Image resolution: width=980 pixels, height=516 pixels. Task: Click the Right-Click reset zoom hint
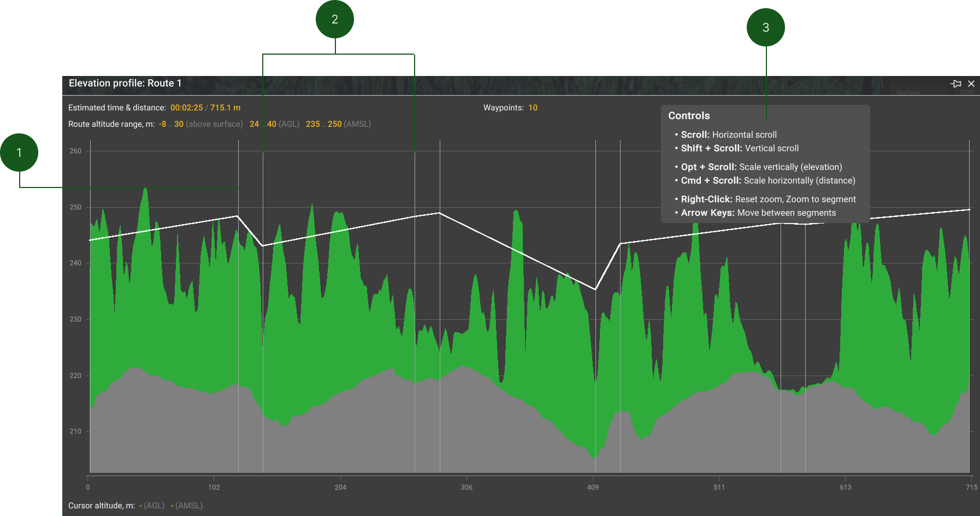click(768, 200)
